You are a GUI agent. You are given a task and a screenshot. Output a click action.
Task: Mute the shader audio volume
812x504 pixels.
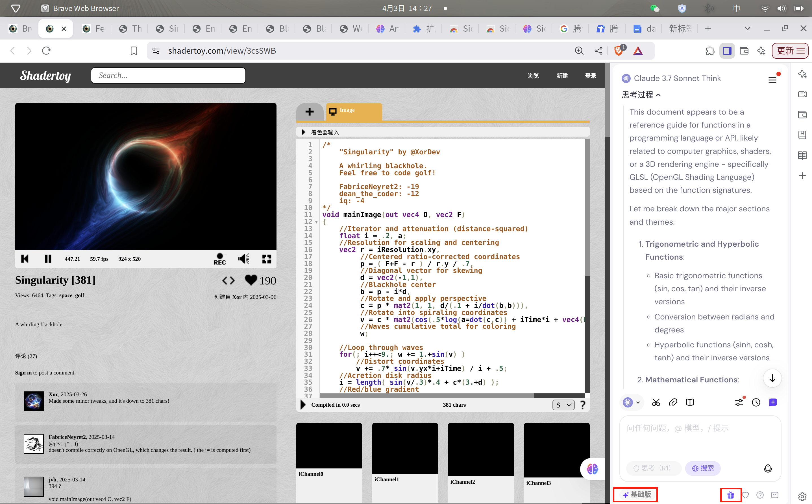(243, 259)
